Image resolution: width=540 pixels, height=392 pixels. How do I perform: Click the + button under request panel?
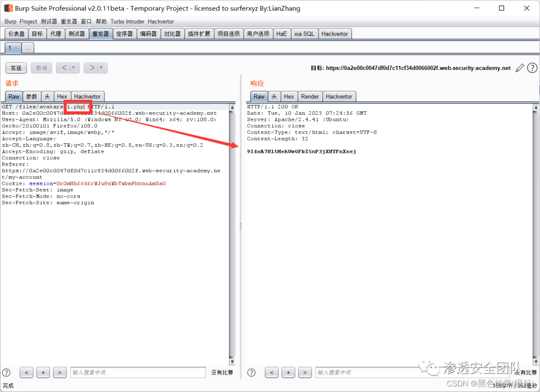(x=43, y=373)
